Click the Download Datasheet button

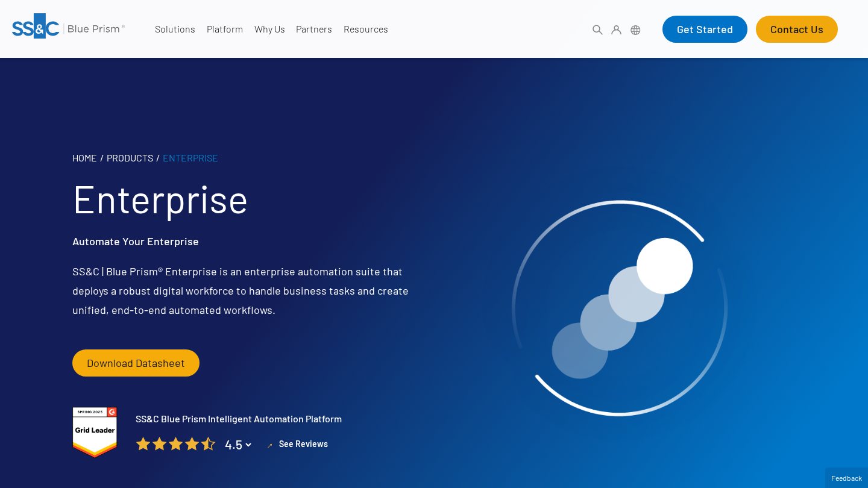(136, 363)
